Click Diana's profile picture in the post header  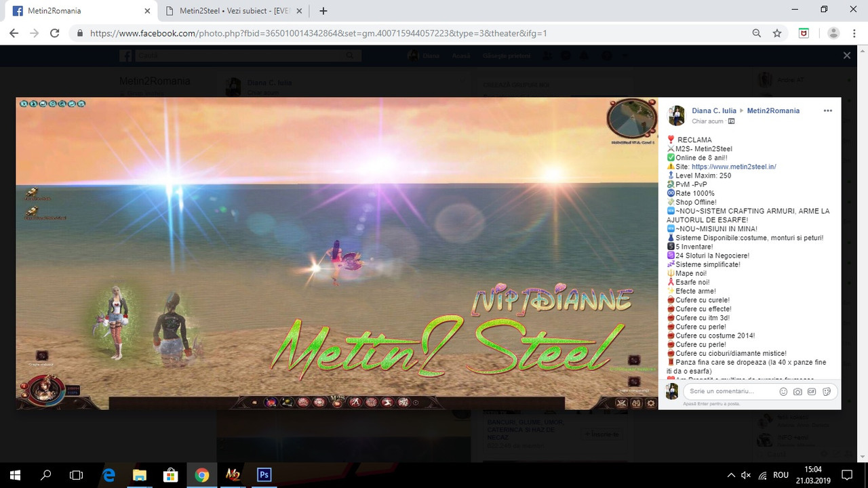[x=676, y=115]
